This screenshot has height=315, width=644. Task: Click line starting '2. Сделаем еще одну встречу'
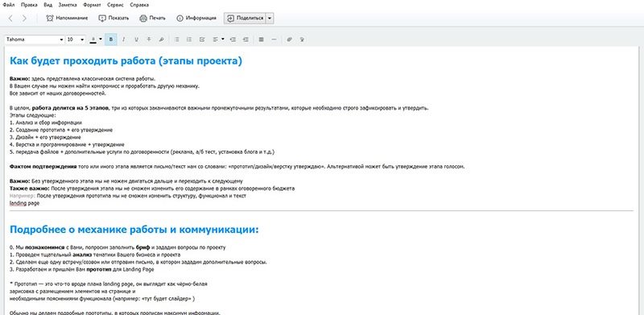pos(138,262)
